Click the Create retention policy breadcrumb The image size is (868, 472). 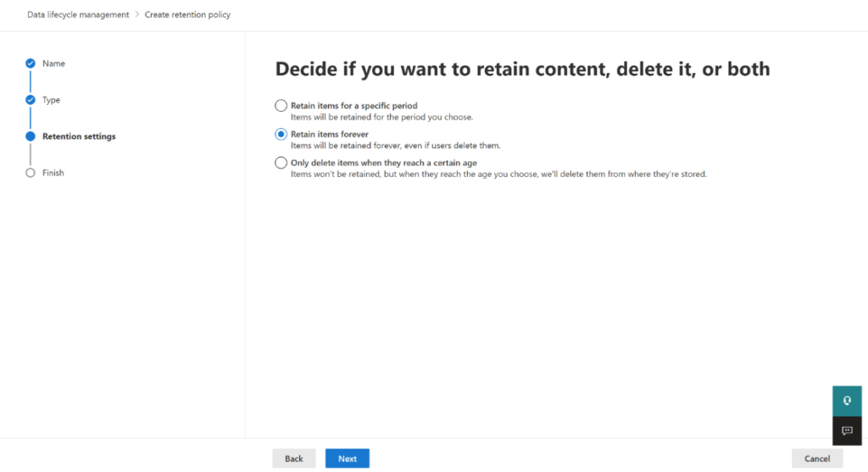click(x=187, y=14)
